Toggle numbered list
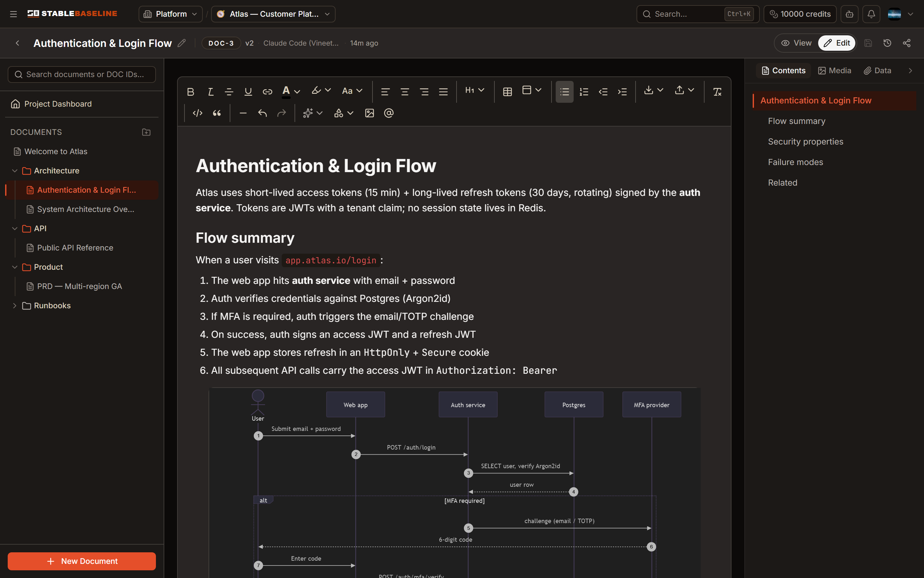 (584, 92)
